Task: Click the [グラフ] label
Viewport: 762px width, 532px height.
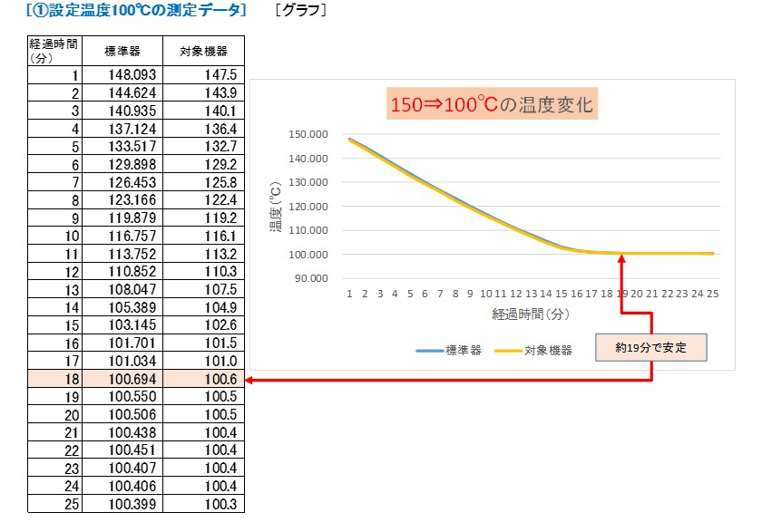Action: pos(301,10)
